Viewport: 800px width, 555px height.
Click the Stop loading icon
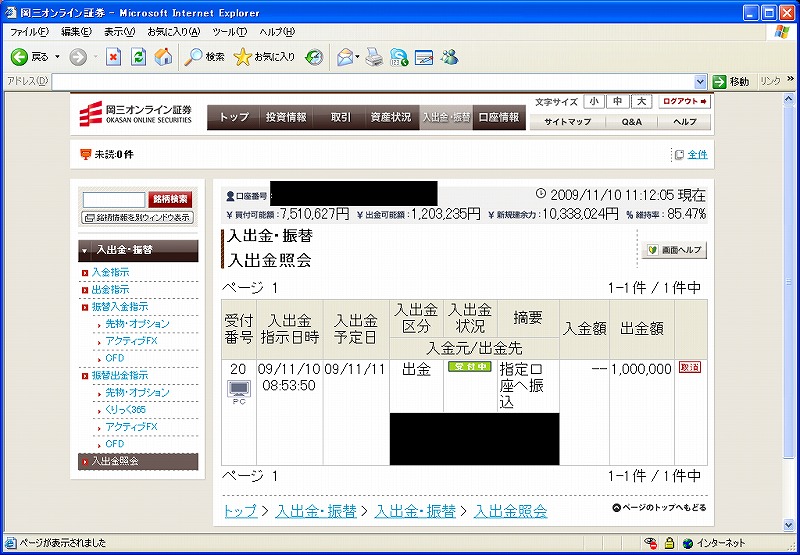click(114, 57)
